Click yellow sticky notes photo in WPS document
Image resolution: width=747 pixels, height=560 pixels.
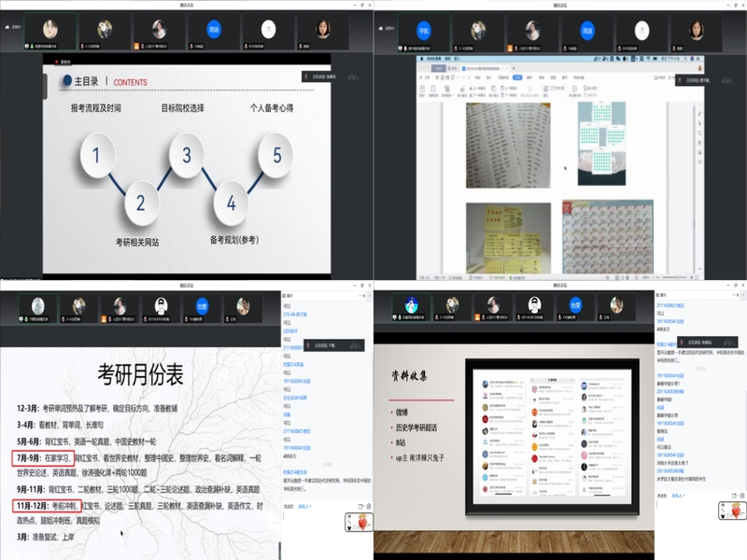(508, 238)
